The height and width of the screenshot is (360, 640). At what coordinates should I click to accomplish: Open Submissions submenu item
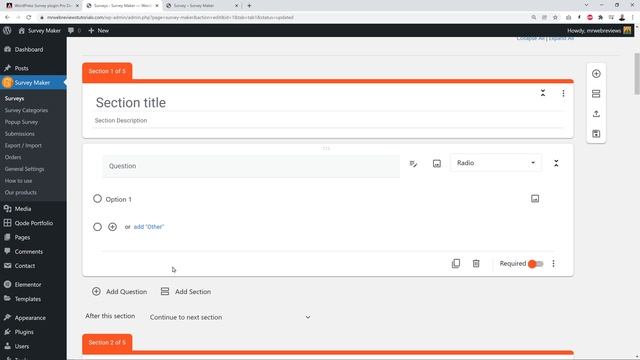coord(20,134)
